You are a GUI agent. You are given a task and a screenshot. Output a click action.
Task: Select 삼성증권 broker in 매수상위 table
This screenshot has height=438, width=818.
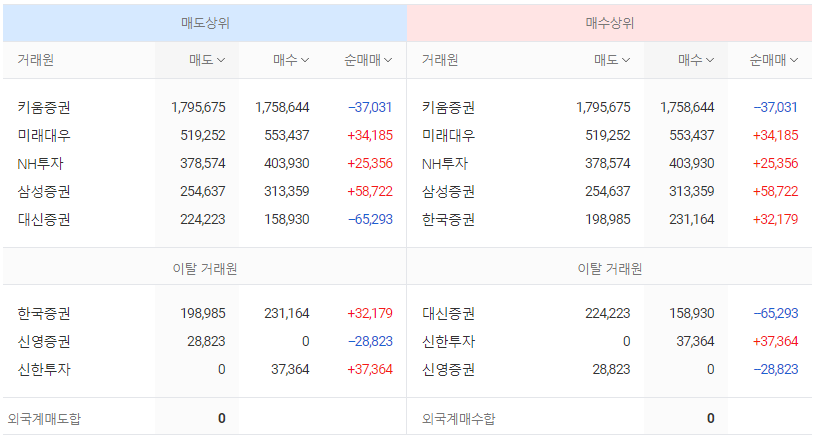point(448,191)
